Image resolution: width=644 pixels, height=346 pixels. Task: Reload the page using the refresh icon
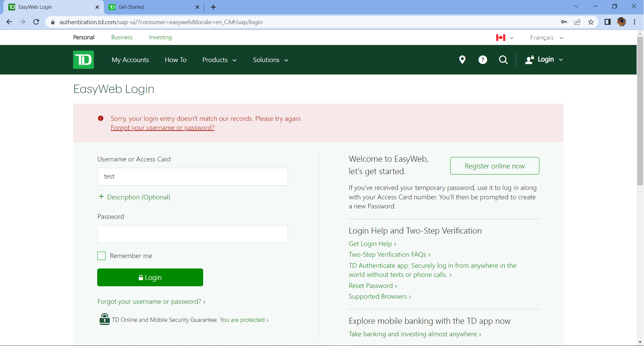pyautogui.click(x=36, y=22)
